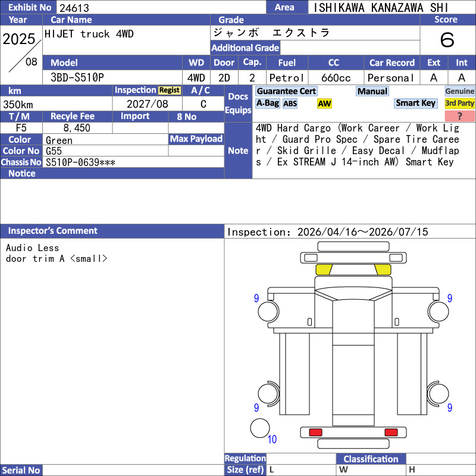Click the Smart Key equipment badge
Viewport: 476px width, 476px height.
415,104
